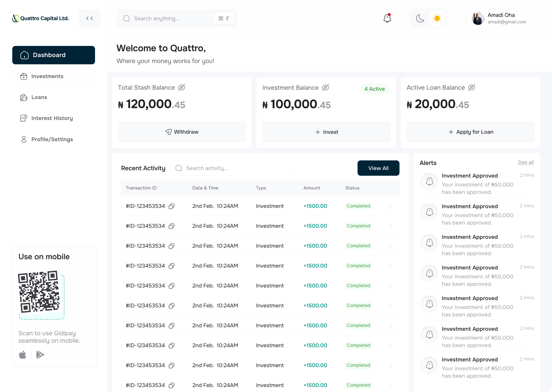Click the search magnifier in Recent Activity
Screen dimensions: 552x392
tap(179, 168)
